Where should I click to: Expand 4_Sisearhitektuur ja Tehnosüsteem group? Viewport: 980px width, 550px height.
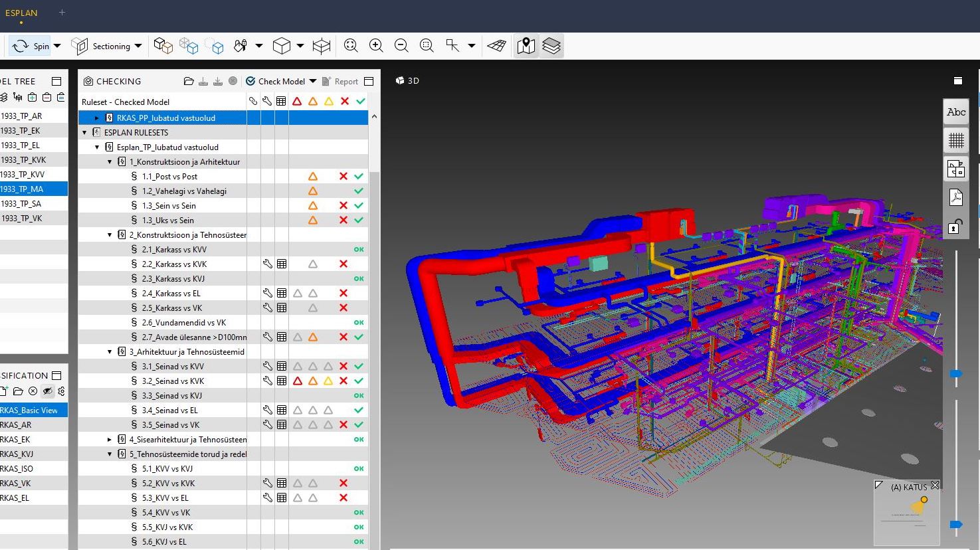tap(110, 440)
